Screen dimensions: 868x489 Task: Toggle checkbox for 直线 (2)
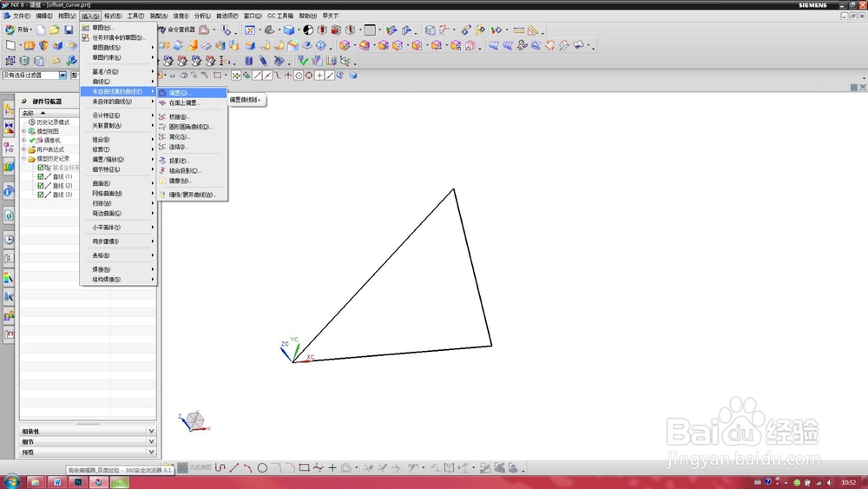click(x=41, y=186)
